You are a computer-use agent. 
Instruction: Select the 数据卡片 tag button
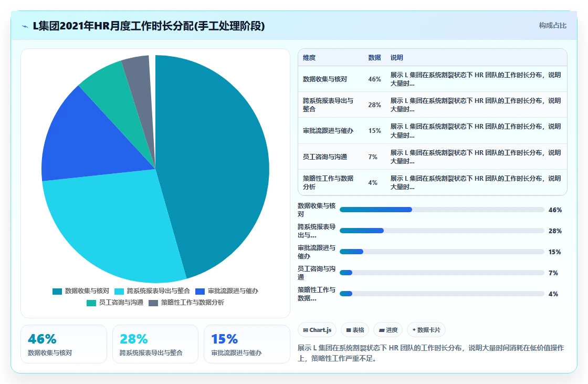tap(426, 330)
